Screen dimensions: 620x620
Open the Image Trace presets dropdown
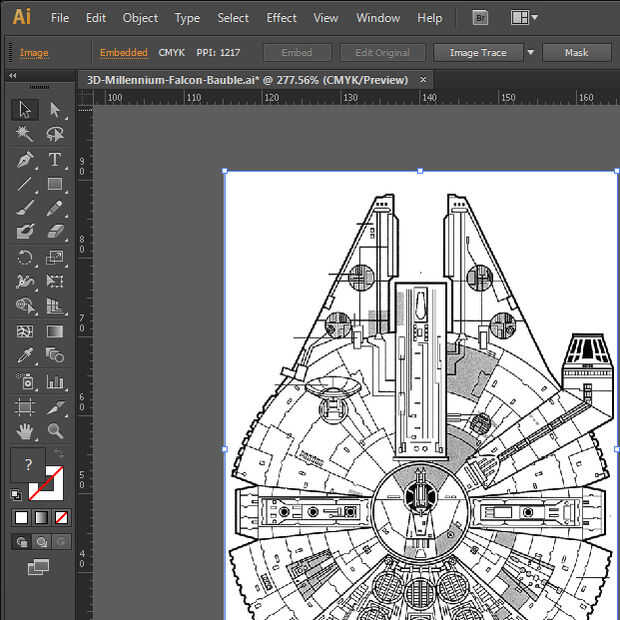[530, 52]
